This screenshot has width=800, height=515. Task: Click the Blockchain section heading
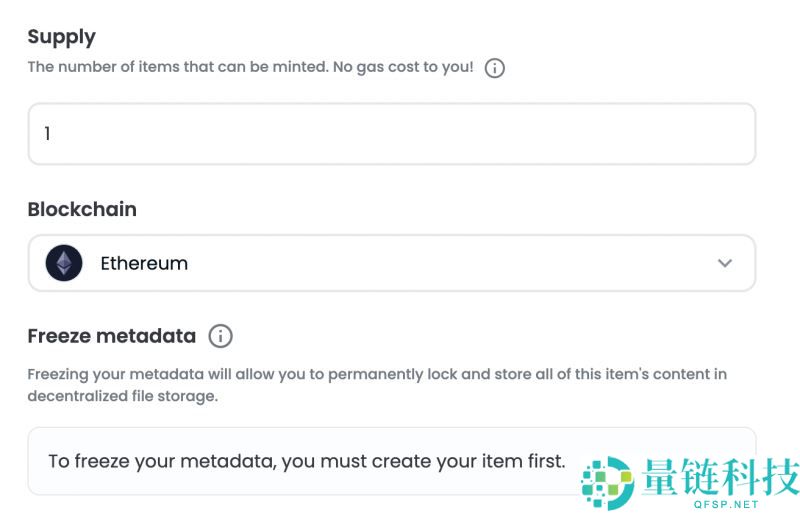[x=82, y=209]
